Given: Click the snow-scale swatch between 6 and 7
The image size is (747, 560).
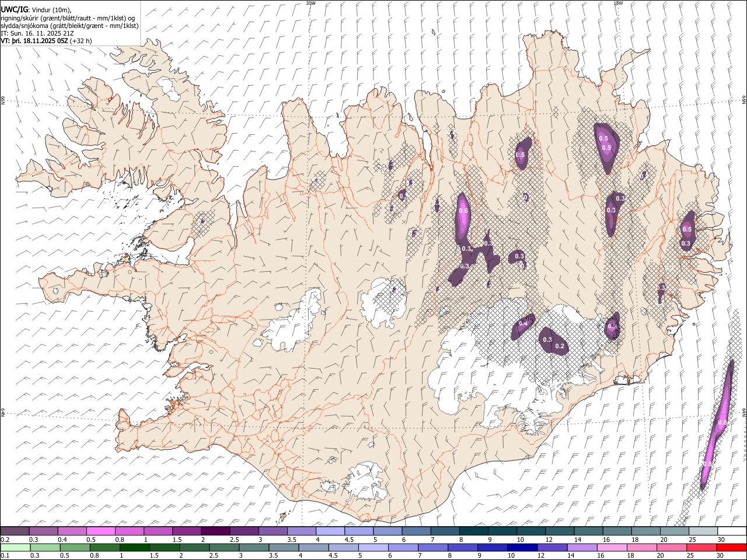Looking at the screenshot, I should pyautogui.click(x=416, y=531).
